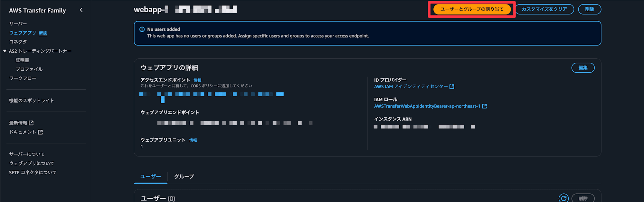Image resolution: width=644 pixels, height=202 pixels.
Task: Click the refresh icon in Users panel
Action: (563, 198)
